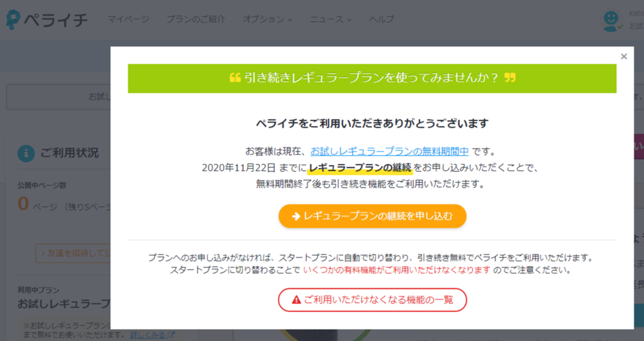This screenshot has height=341, width=644.
Task: Click レギュラープランの継続を申し込む button
Action: coord(372,216)
